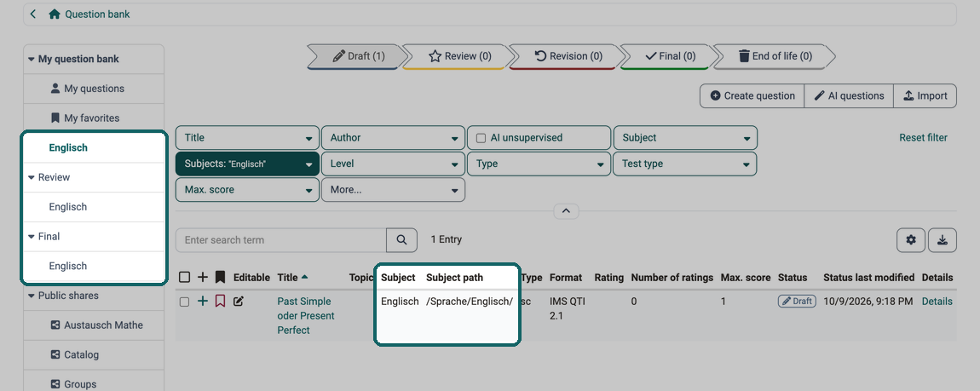Click Create question button
The height and width of the screenshot is (391, 980).
[752, 96]
